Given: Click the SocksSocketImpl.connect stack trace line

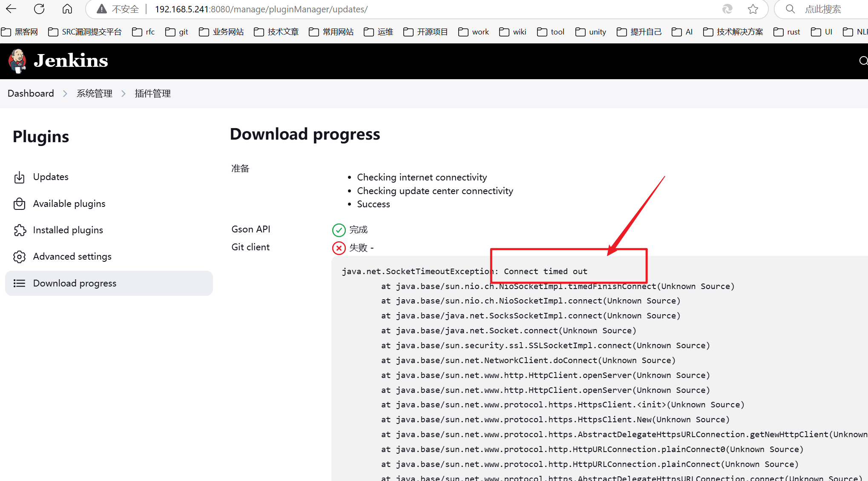Looking at the screenshot, I should click(531, 316).
